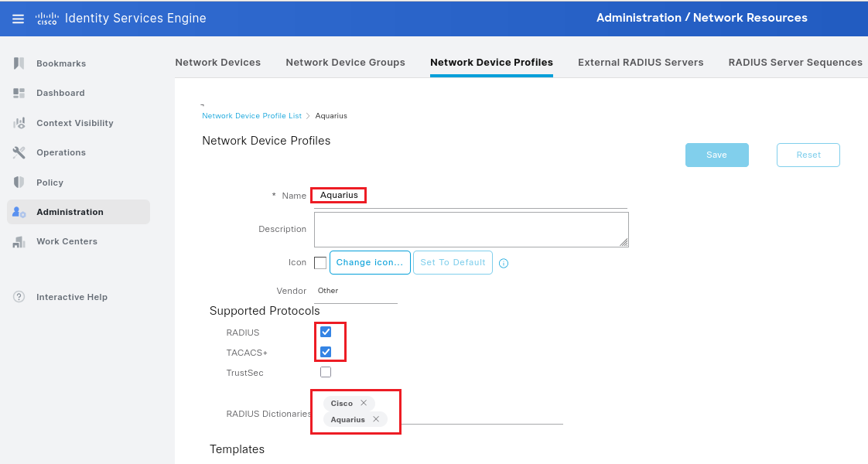Click the Operations wrench icon
The width and height of the screenshot is (868, 464).
click(19, 152)
